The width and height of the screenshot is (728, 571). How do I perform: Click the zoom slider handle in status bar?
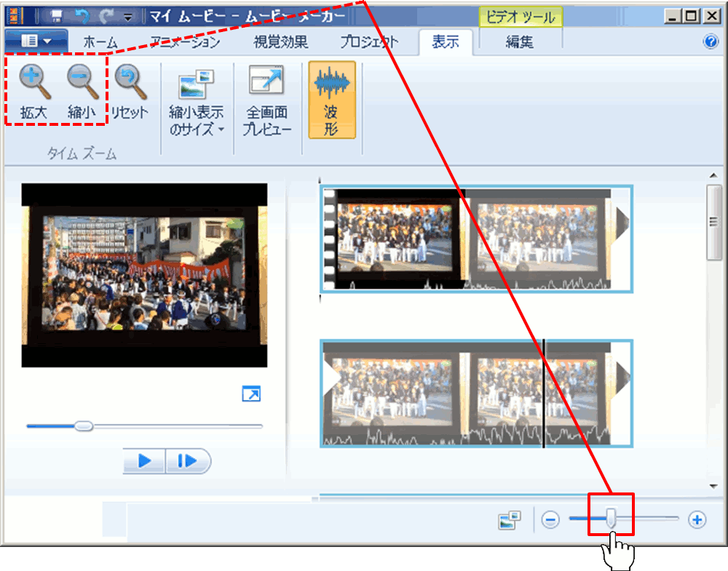tap(612, 519)
